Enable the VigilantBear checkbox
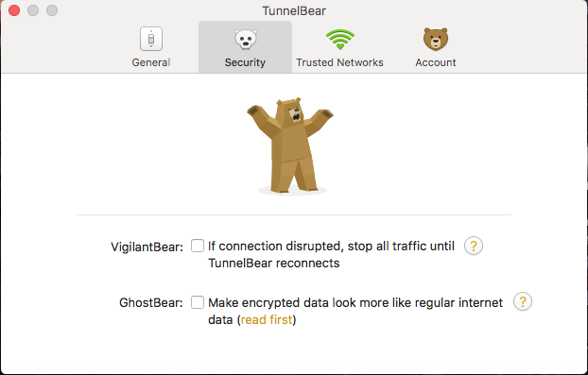Image resolution: width=588 pixels, height=375 pixels. click(198, 246)
